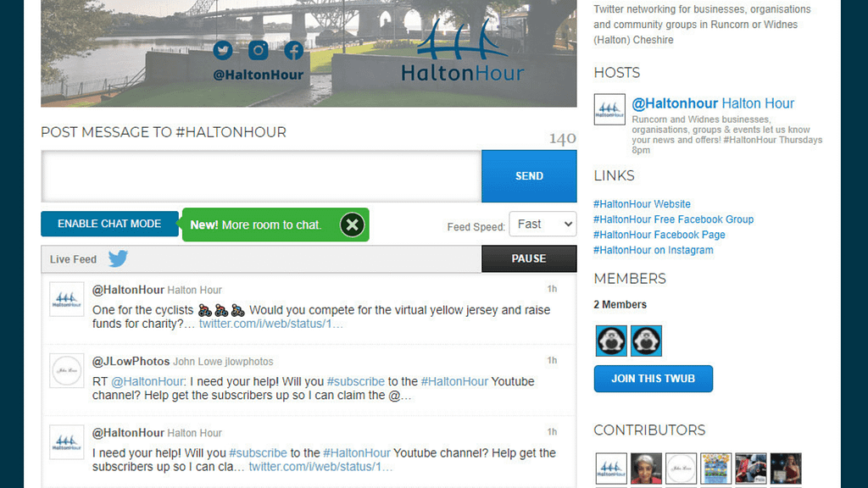Click #subscribe hashtag in JLowPhotos retweet

(x=355, y=382)
